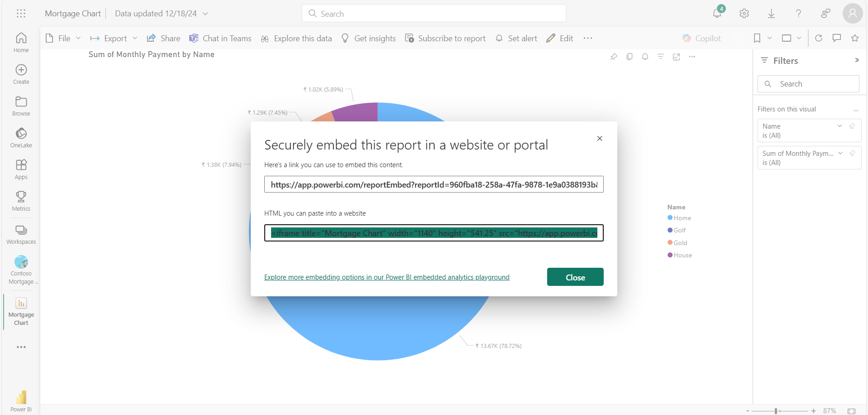Collapse the Filters pane

pos(856,60)
